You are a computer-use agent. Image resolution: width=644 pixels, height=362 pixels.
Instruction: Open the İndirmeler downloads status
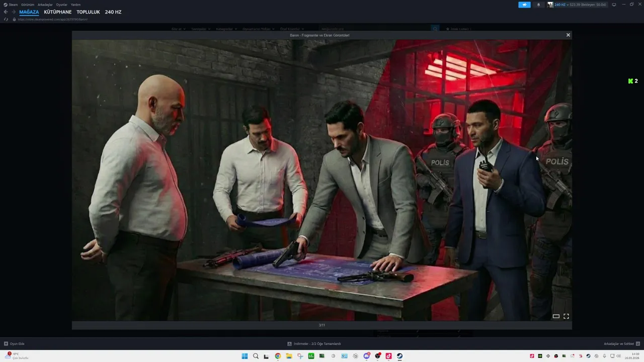314,344
